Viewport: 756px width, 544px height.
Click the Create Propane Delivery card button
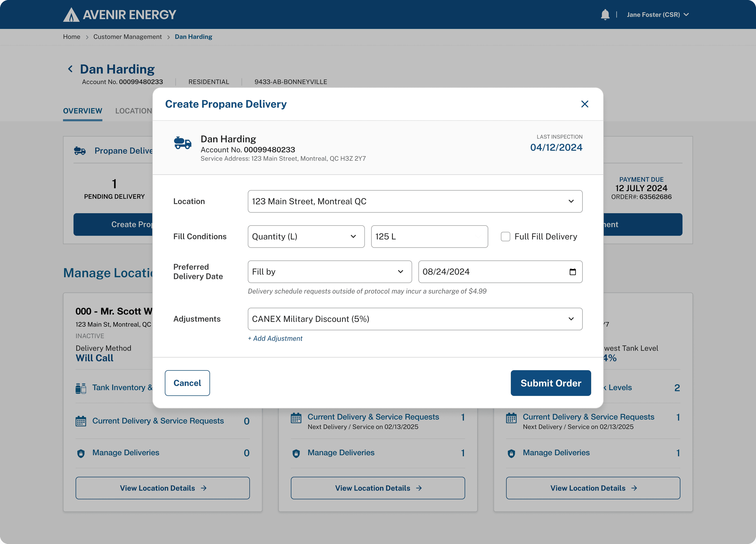click(x=113, y=224)
